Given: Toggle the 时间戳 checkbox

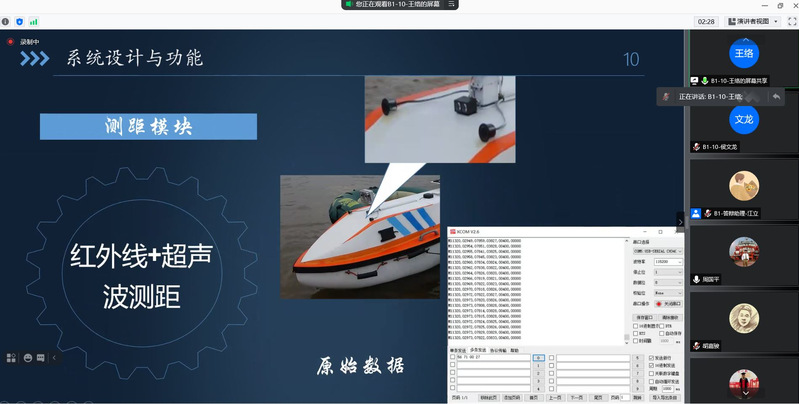Looking at the screenshot, I should 635,341.
